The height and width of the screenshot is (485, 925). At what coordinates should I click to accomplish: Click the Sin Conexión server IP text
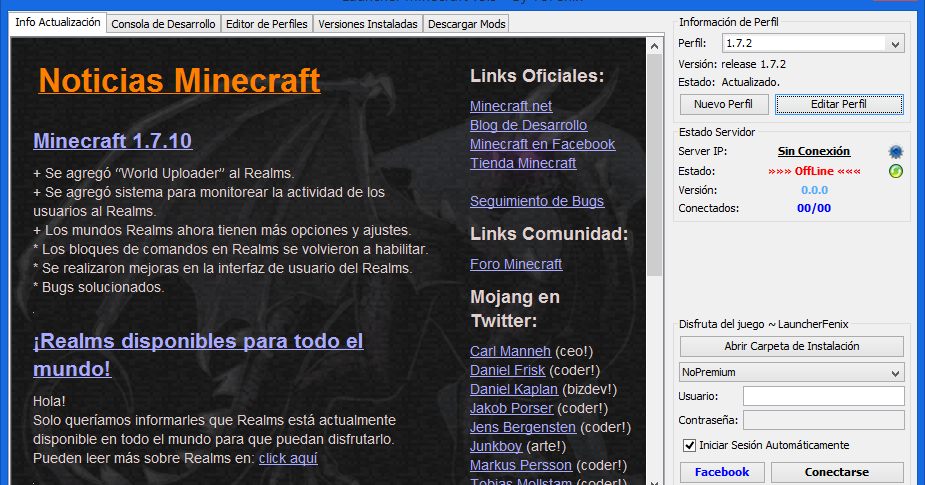(814, 151)
